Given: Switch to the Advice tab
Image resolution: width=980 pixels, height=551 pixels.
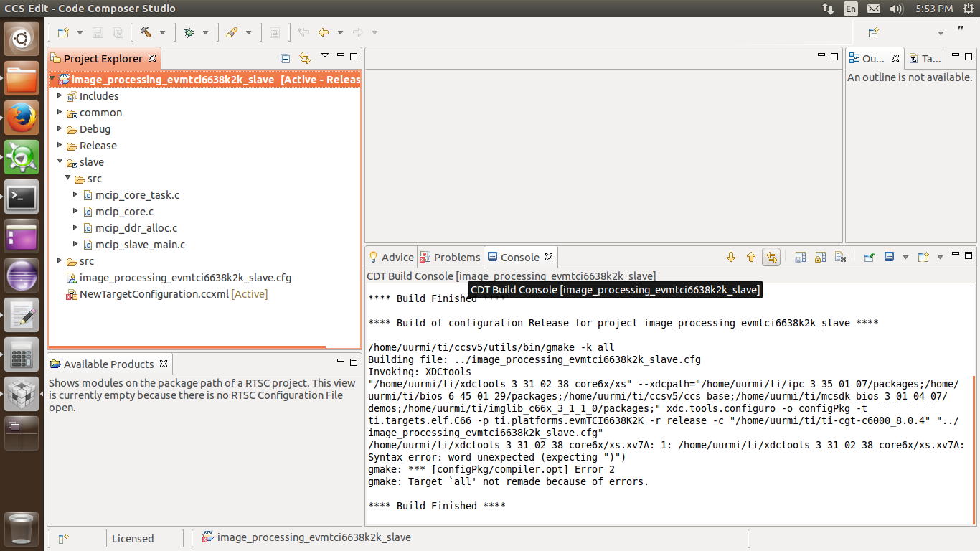Looking at the screenshot, I should click(391, 257).
